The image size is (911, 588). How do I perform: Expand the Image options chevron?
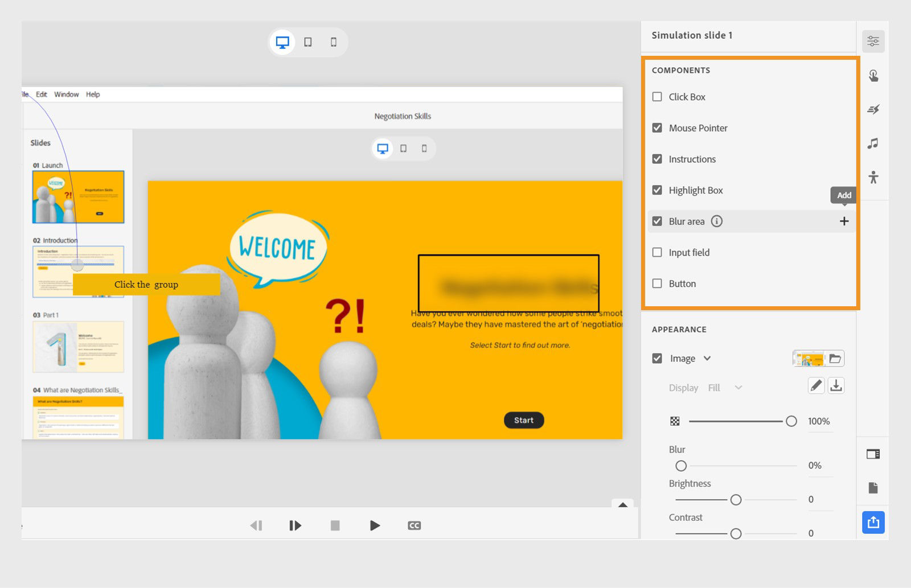[708, 358]
